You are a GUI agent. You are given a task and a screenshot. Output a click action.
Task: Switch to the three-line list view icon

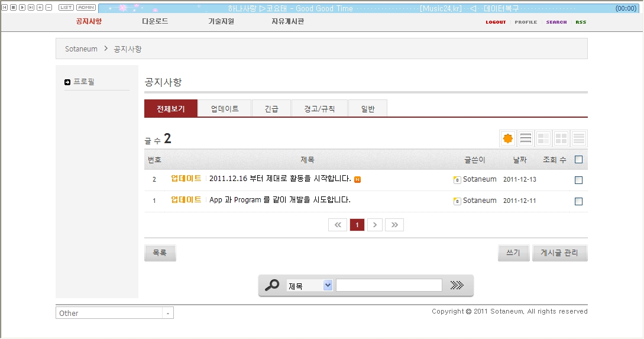[525, 139]
